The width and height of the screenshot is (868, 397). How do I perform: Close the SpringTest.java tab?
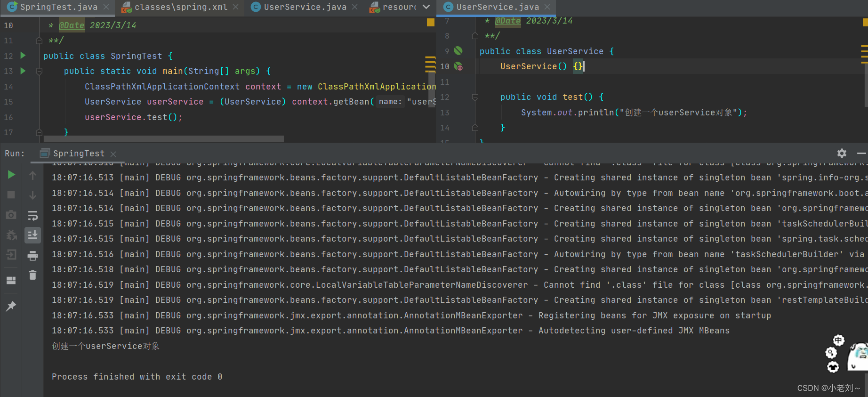pos(106,7)
